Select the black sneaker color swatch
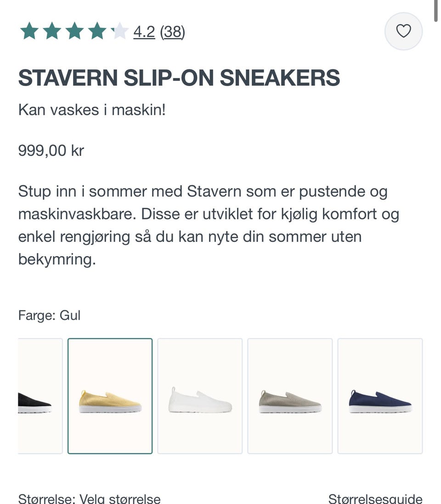Viewport: 441px width, 504px height. point(40,396)
